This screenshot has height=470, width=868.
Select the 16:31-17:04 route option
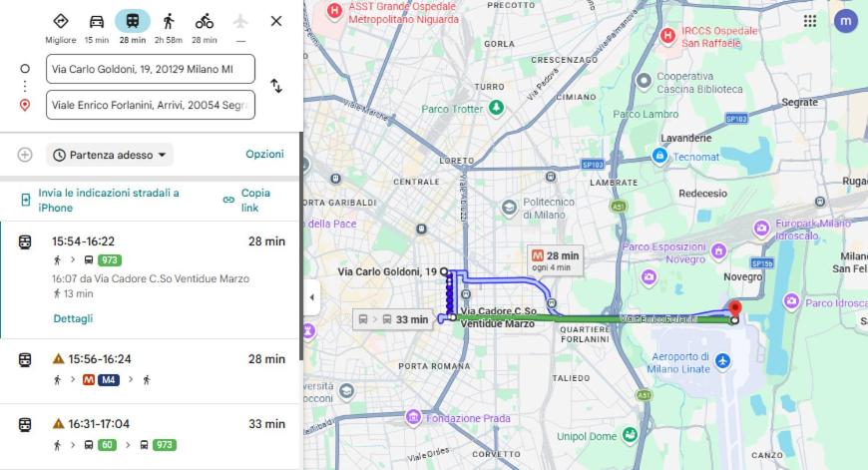151,437
